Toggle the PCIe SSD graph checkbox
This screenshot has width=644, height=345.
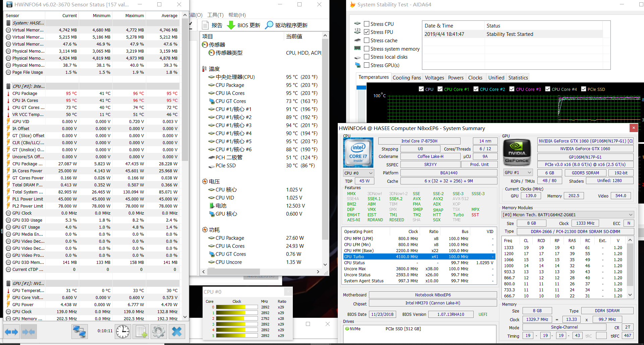coord(584,89)
